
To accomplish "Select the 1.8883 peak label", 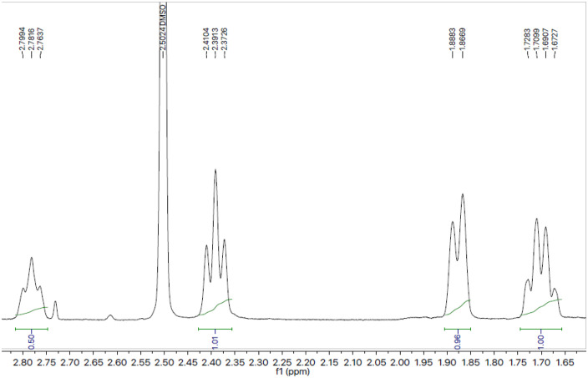I will click(x=453, y=40).
